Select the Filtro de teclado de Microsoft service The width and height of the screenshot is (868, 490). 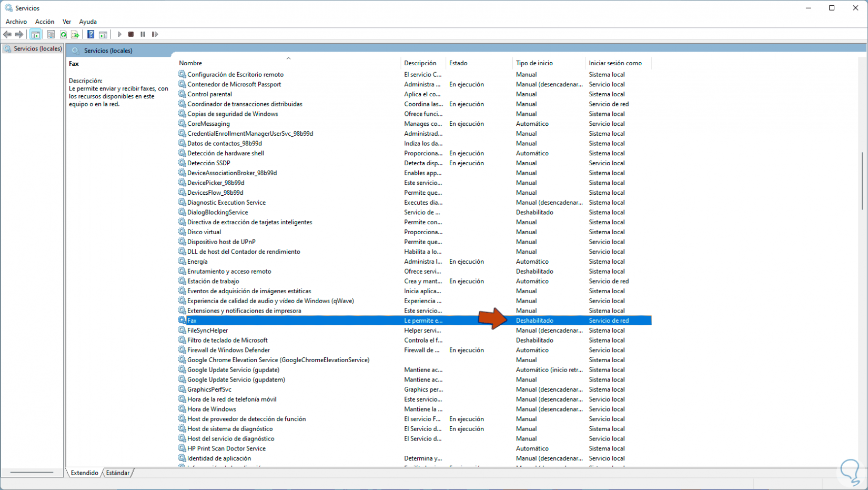click(x=415, y=341)
